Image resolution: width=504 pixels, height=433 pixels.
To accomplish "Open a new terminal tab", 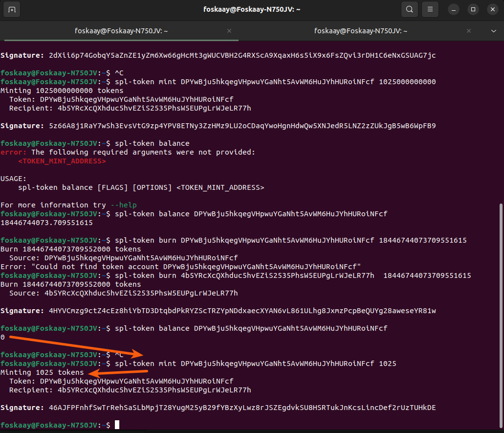I will tap(12, 9).
